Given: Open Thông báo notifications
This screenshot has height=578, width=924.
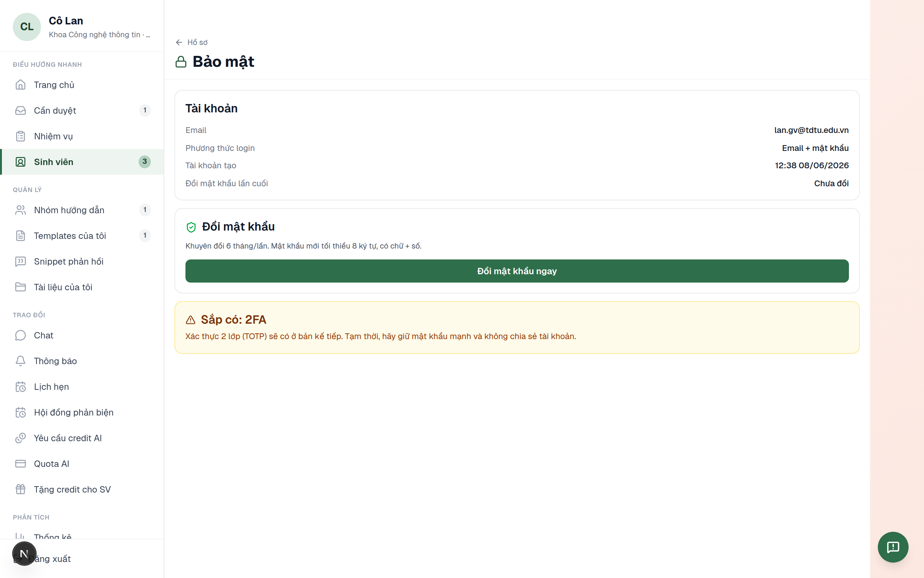Looking at the screenshot, I should pyautogui.click(x=82, y=361).
